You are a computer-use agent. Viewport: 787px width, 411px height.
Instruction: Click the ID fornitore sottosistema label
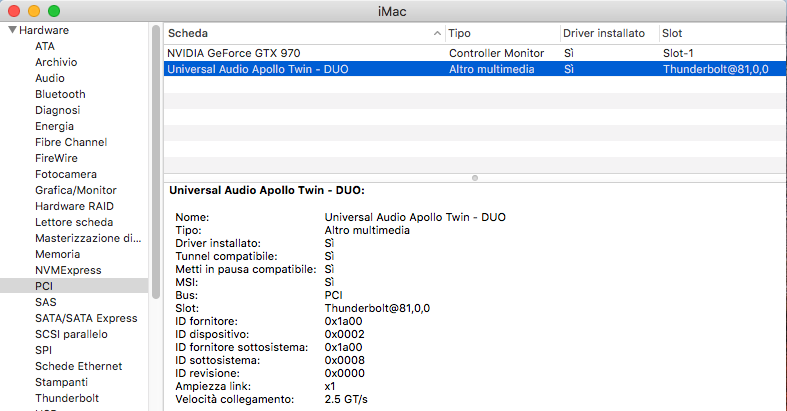pyautogui.click(x=241, y=347)
